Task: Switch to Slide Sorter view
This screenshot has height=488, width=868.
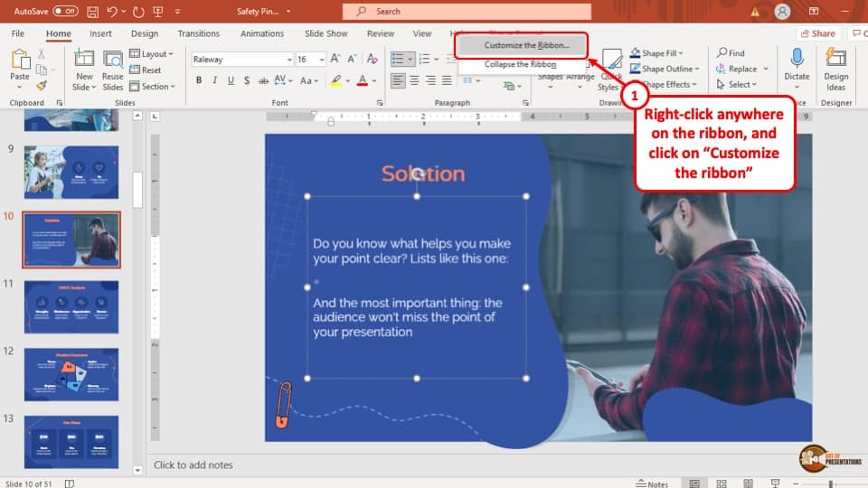Action: 722,483
